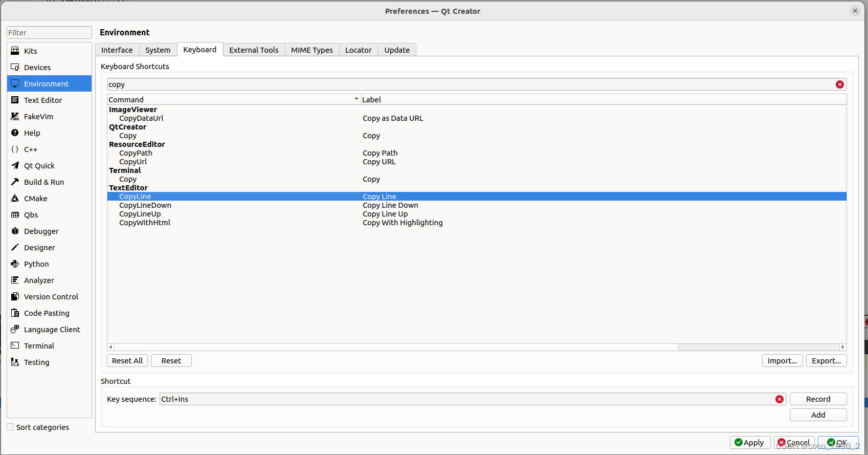
Task: Switch to the Interface tab
Action: pyautogui.click(x=117, y=50)
